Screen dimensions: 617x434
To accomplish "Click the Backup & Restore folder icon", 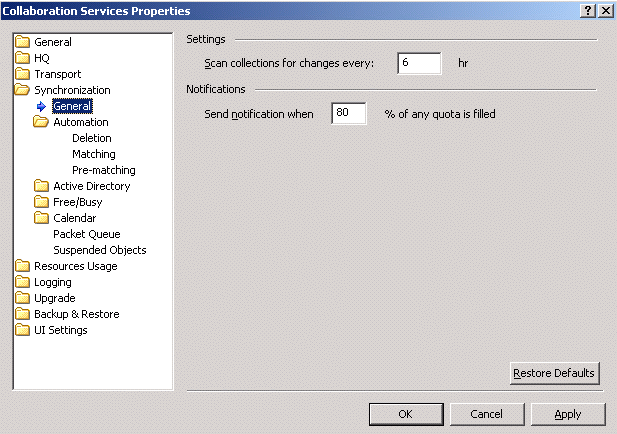I will (23, 314).
